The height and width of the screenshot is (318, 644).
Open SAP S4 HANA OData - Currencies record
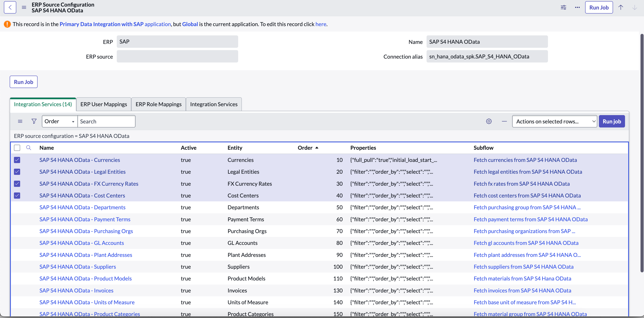click(x=80, y=160)
